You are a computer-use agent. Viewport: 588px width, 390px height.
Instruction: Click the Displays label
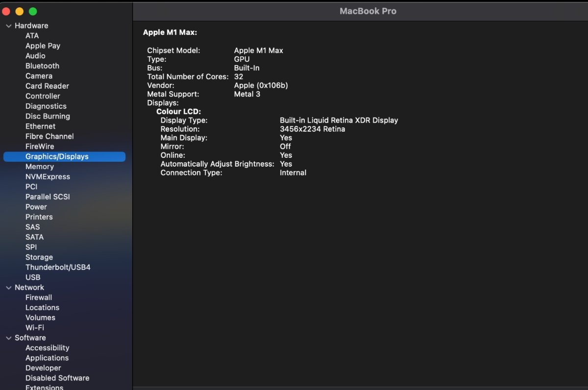click(x=163, y=103)
